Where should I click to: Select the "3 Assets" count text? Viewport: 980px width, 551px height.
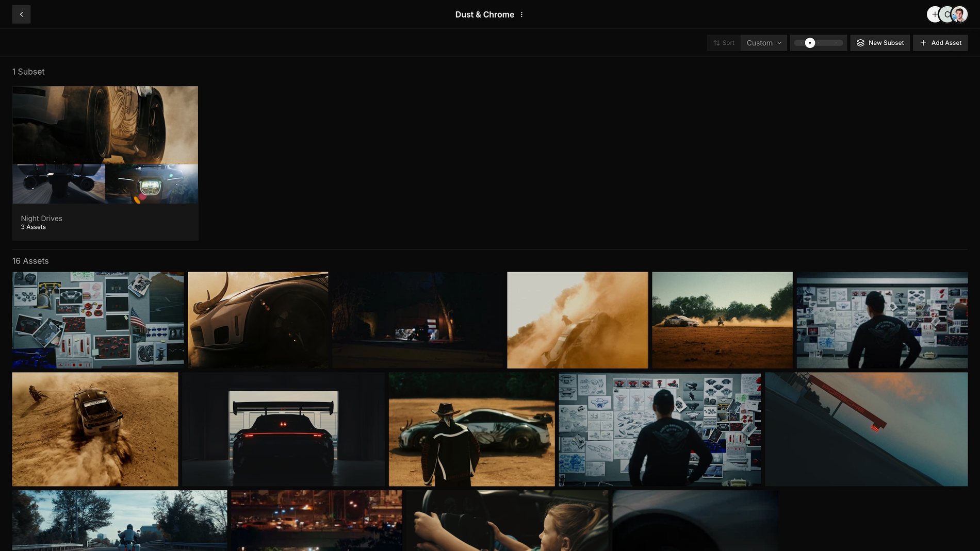[33, 227]
